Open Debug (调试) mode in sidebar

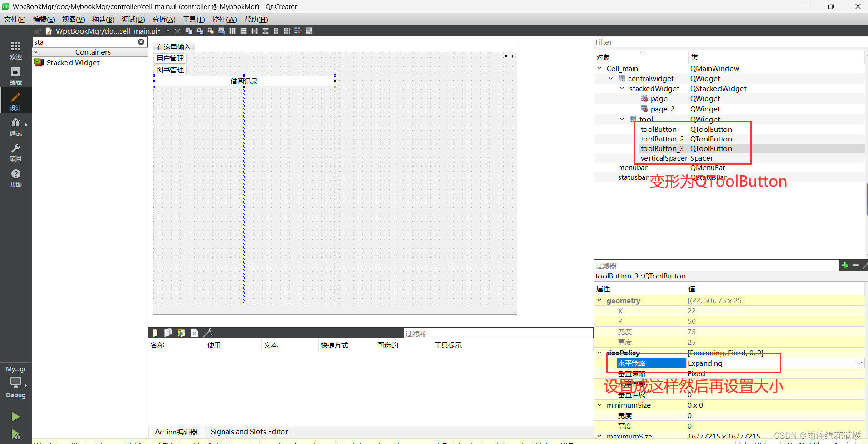16,126
